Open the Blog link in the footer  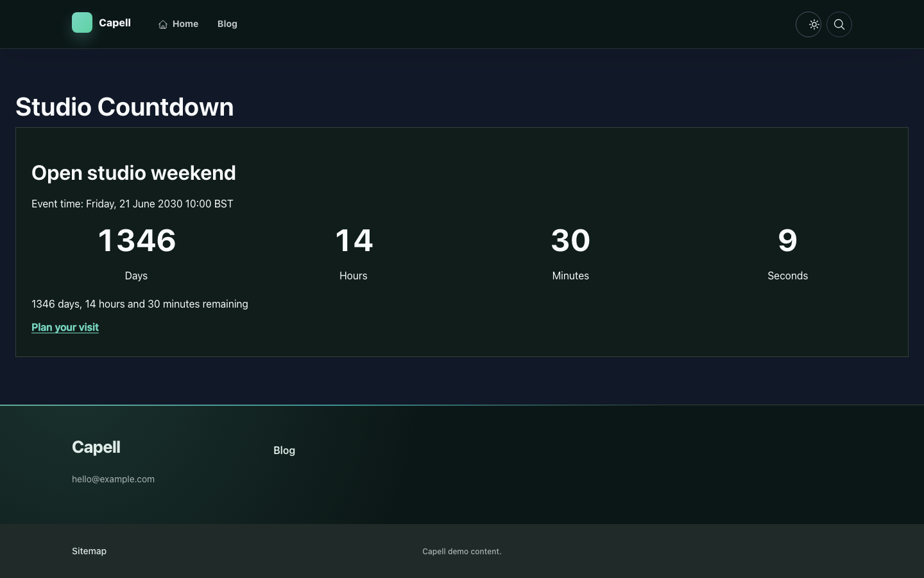(284, 450)
